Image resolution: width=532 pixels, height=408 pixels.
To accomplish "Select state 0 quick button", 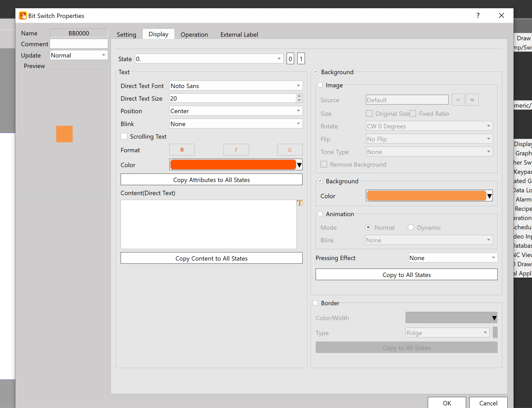I will [x=290, y=59].
